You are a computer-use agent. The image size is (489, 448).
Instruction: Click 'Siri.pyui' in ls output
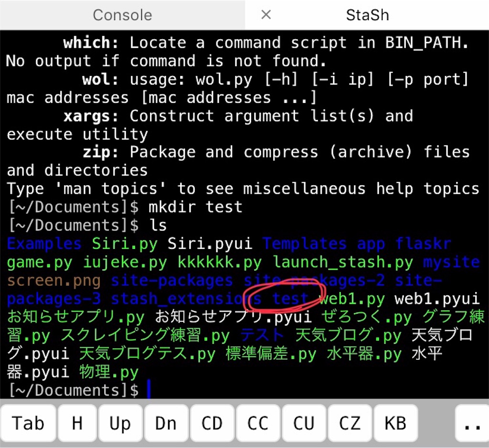pyautogui.click(x=210, y=243)
